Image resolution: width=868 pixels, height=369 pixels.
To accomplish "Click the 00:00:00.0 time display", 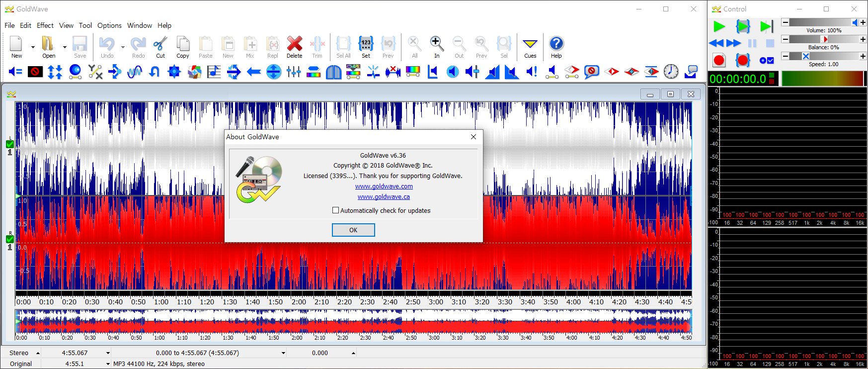I will 738,79.
